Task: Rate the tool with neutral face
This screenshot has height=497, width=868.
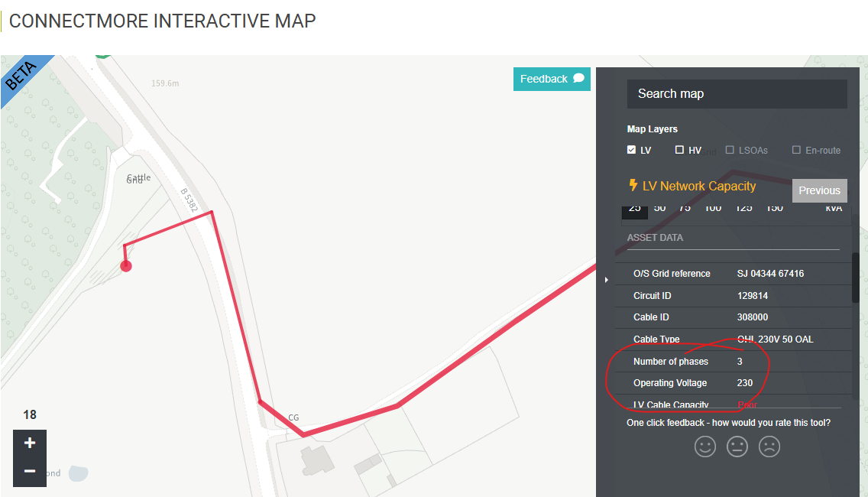Action: (737, 447)
